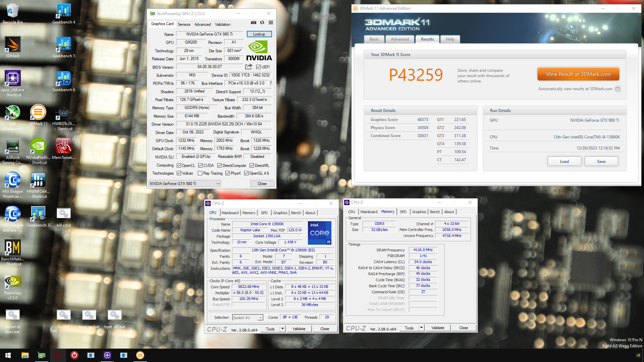The image size is (644, 362).
Task: Click the GPU-Z refresh icon
Action: tap(262, 22)
